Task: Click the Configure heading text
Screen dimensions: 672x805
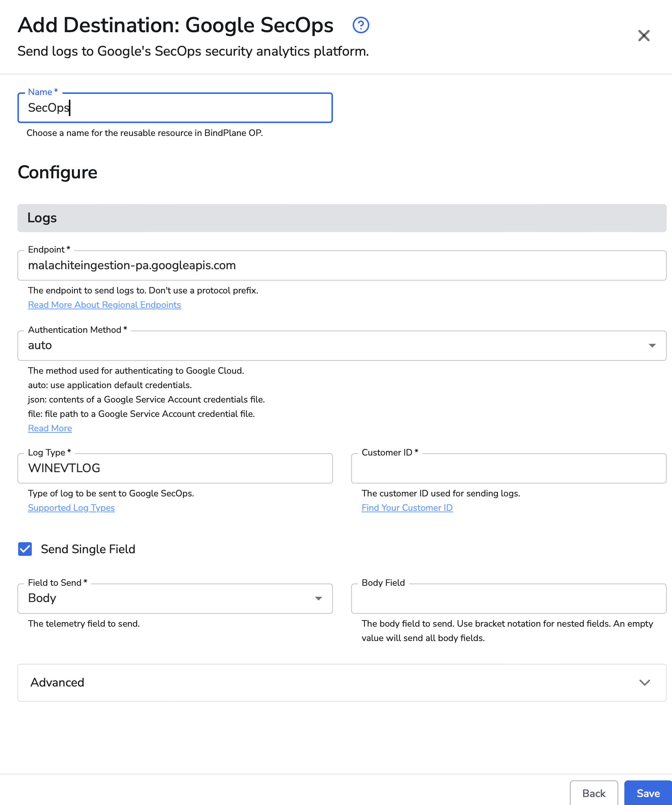Action: point(58,173)
